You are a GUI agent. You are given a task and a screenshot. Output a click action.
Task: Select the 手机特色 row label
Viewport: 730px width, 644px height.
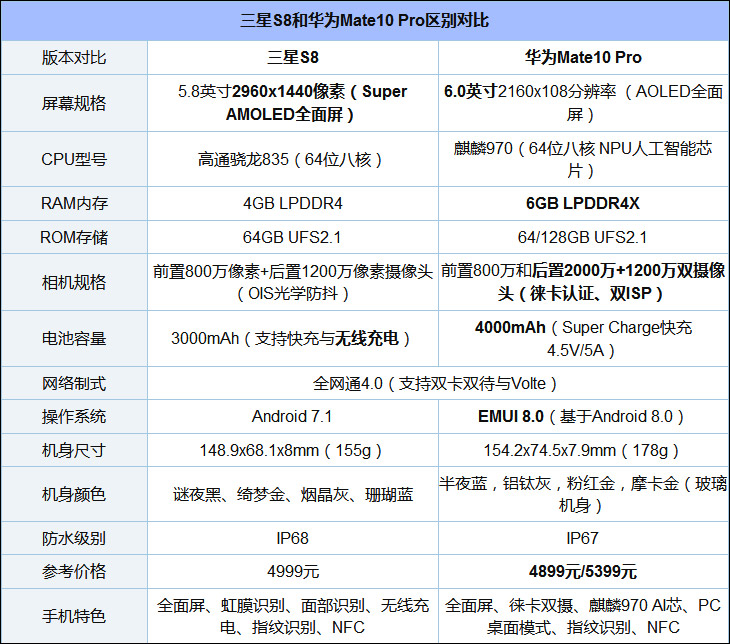point(74,616)
